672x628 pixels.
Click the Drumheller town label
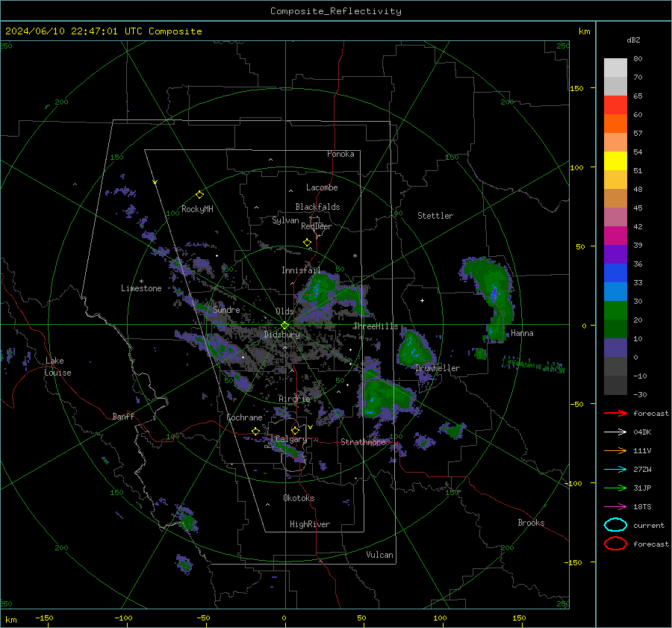[438, 368]
